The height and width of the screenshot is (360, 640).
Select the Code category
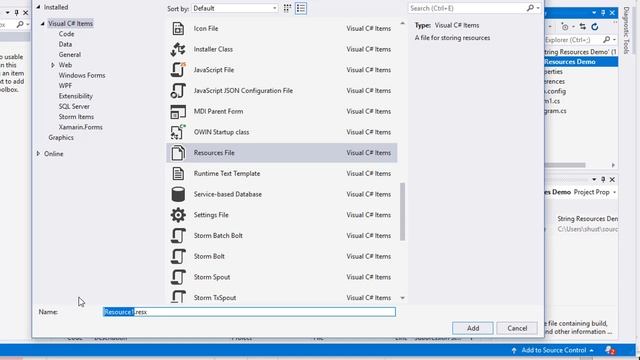point(67,34)
